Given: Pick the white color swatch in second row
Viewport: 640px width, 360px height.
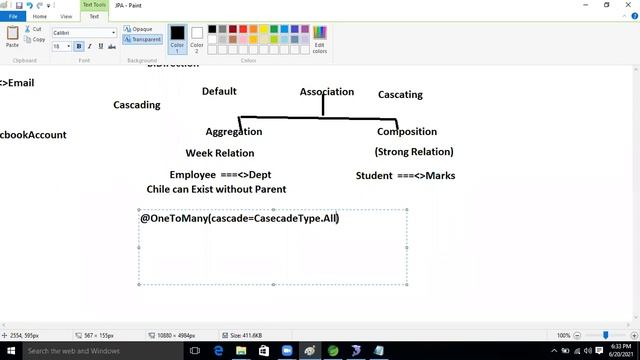Looking at the screenshot, I should point(212,39).
